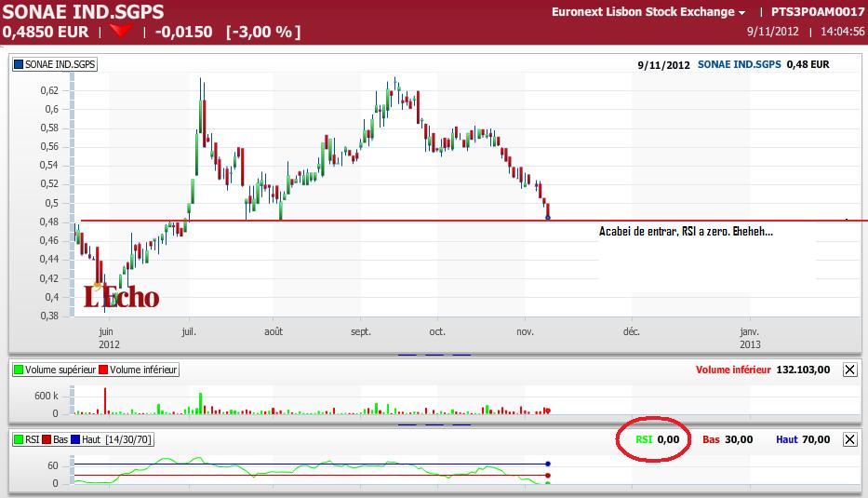Click the green RSI legend swatch
Screen dimensions: 868x498
click(19, 439)
